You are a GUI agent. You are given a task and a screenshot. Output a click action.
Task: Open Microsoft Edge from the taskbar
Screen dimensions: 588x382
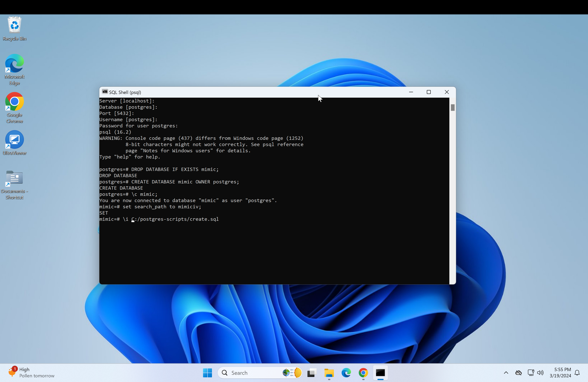click(346, 373)
